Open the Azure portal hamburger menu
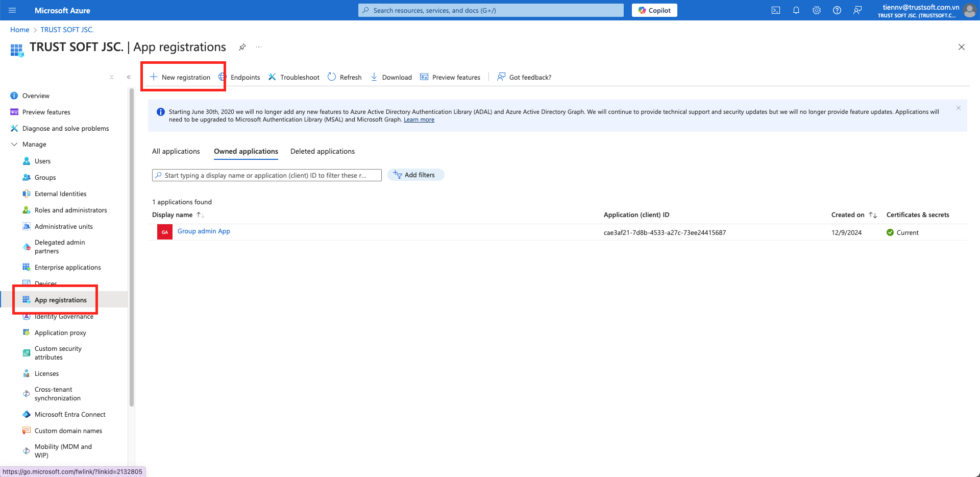This screenshot has height=477, width=980. coord(13,10)
